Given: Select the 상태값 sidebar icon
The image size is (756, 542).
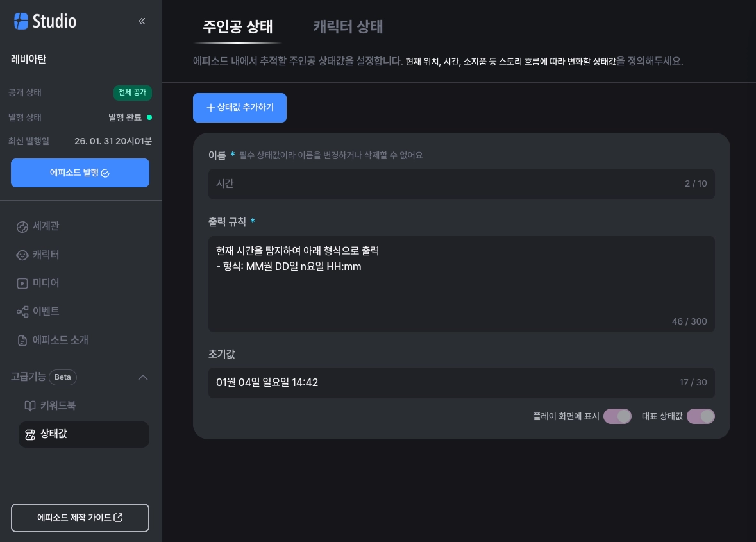Looking at the screenshot, I should [x=29, y=434].
